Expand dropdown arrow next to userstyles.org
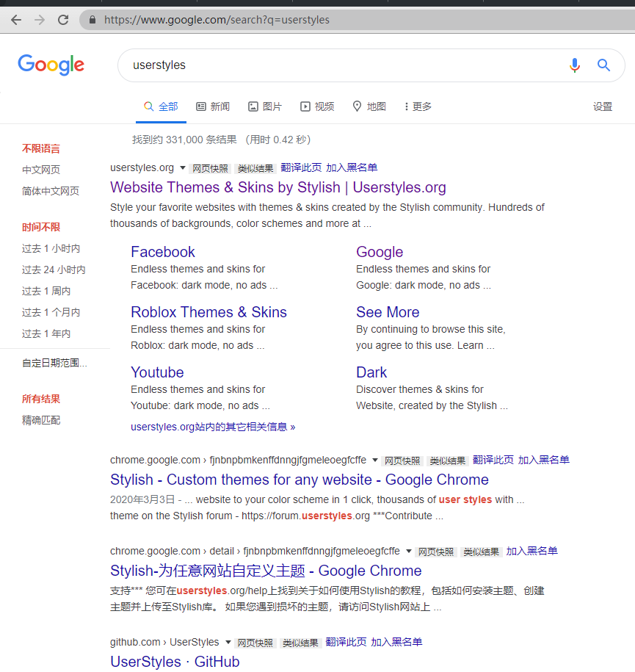 183,167
